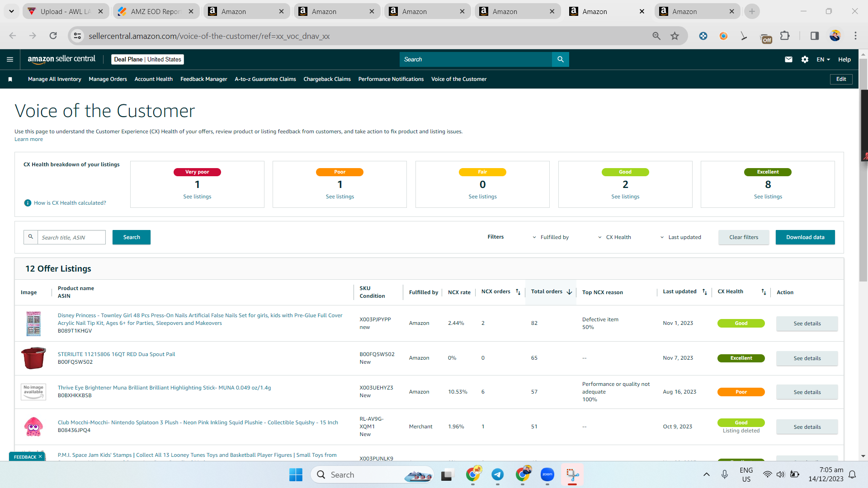Image resolution: width=868 pixels, height=488 pixels.
Task: Open STERILITE Red Dua Spout Pail product link
Action: (116, 354)
